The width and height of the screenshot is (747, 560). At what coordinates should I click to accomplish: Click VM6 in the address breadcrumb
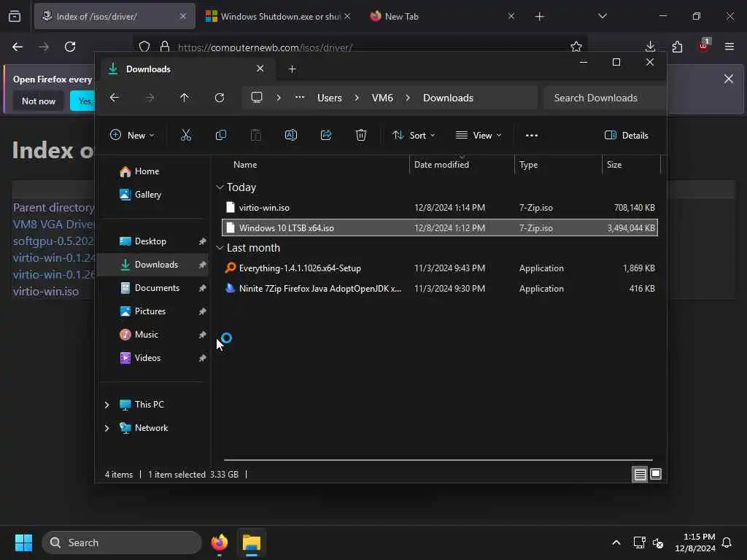click(x=382, y=98)
